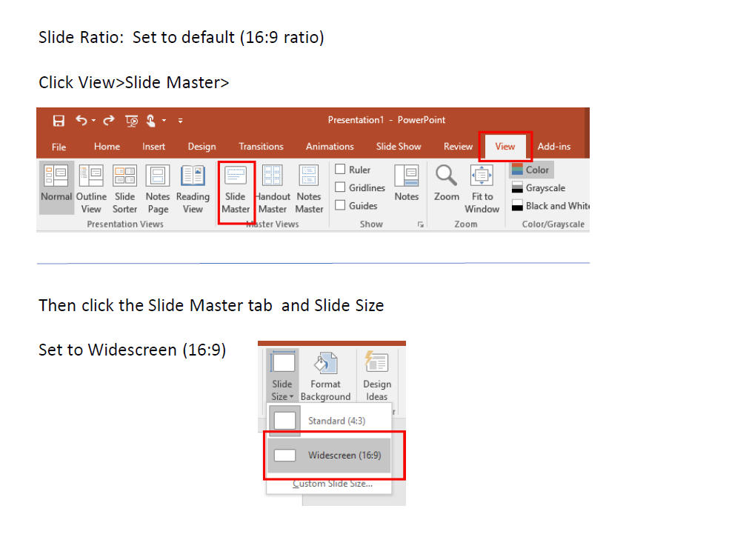Start presentation from beginning icon

tap(131, 121)
